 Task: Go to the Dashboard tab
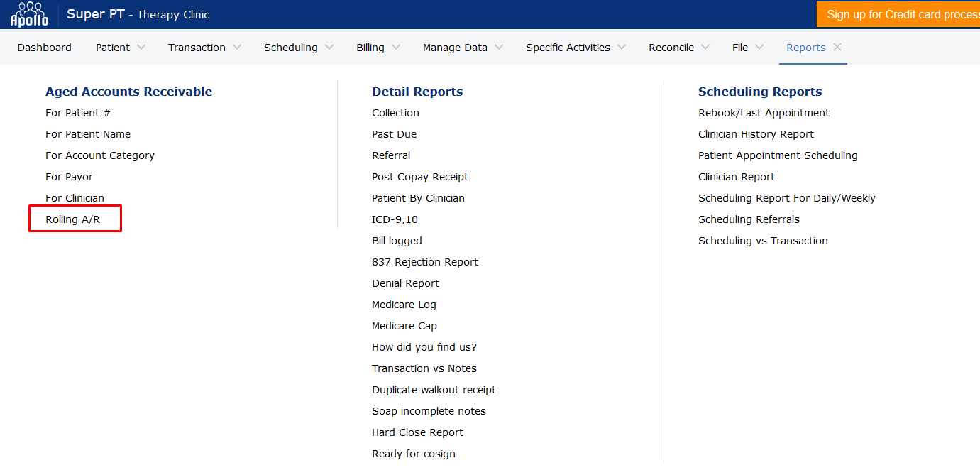click(x=44, y=48)
